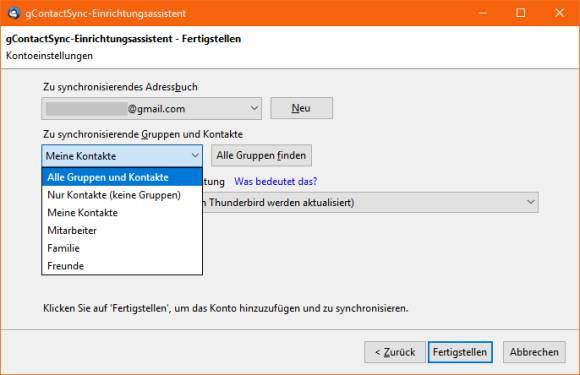Open the gmail.com address book dropdown
Viewport: 580px width, 375px height.
click(x=152, y=108)
